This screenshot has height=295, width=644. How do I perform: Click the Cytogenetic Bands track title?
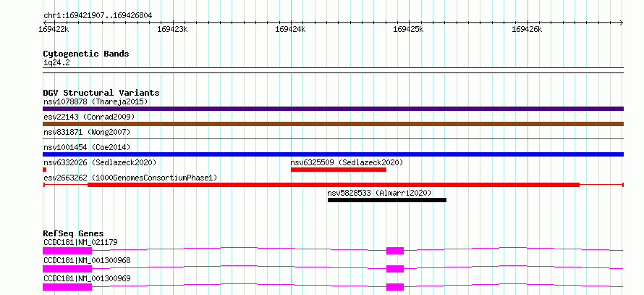click(x=86, y=54)
